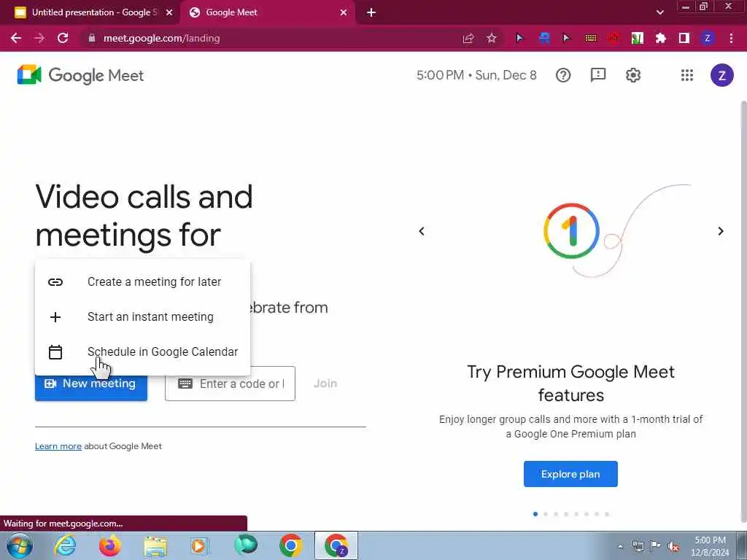Open the Google apps grid
Viewport: 747px width, 560px height.
(686, 75)
